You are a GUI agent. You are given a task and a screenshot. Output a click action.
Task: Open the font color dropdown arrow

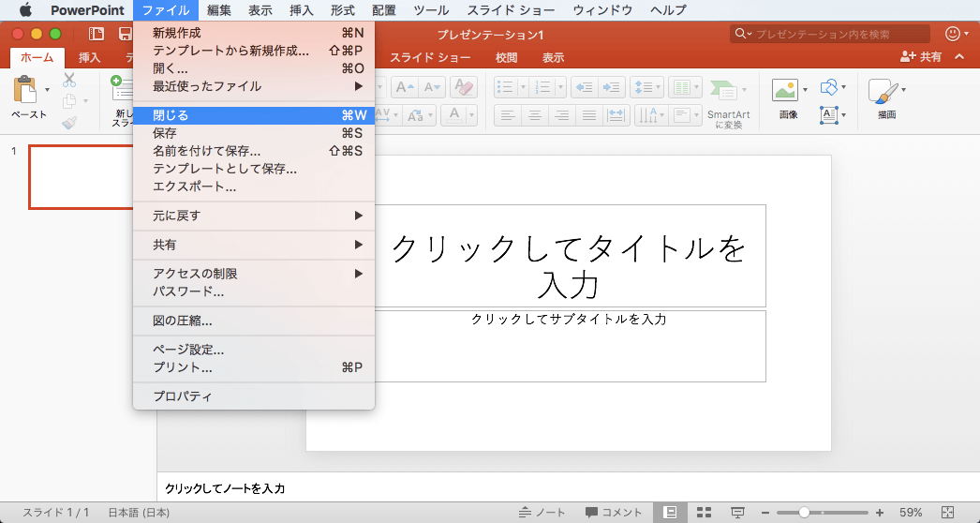(472, 115)
